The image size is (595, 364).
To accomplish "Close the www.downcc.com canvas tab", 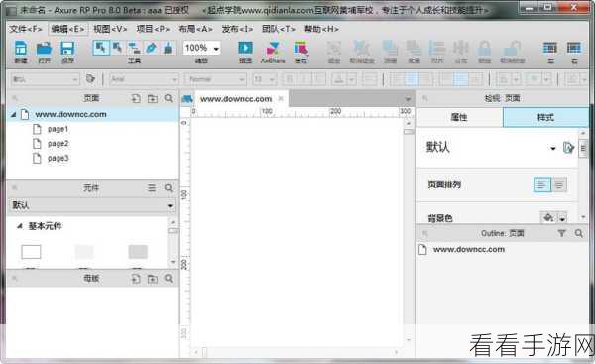I will 281,98.
